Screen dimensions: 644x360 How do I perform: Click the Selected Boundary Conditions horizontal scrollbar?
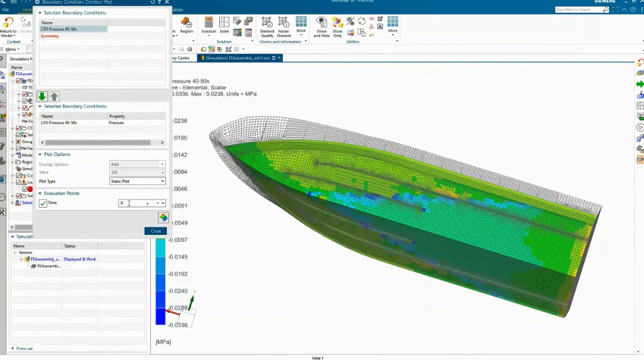pyautogui.click(x=98, y=142)
